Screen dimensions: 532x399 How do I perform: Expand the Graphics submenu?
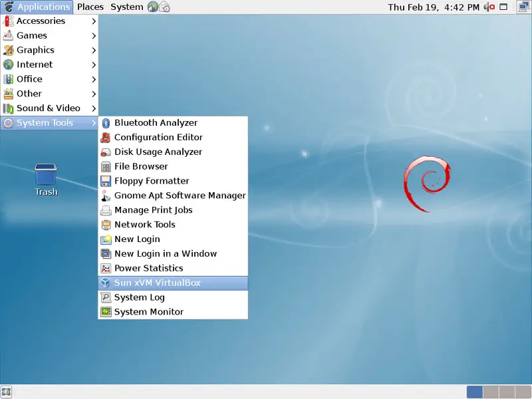[49, 51]
